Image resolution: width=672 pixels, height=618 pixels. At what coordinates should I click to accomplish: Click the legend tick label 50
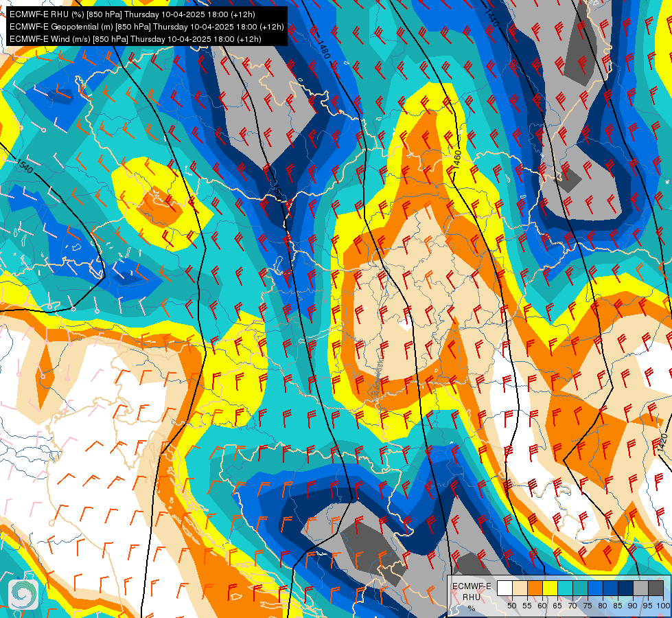point(511,606)
